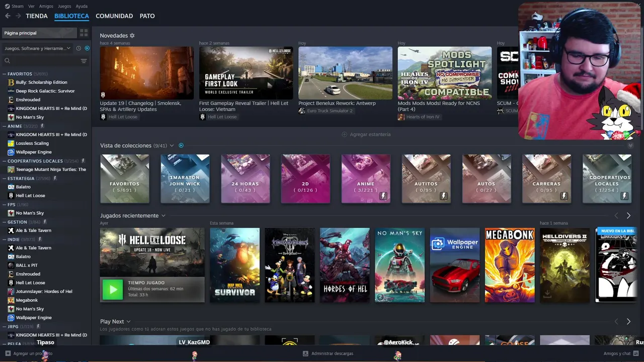The width and height of the screenshot is (644, 362).
Task: Click the sidebar search magnifier icon
Action: (x=8, y=61)
